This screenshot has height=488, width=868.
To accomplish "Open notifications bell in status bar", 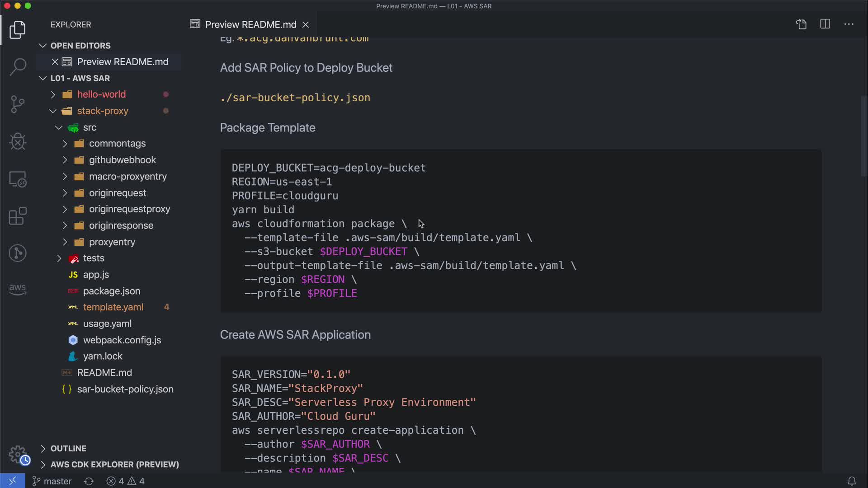I will pos(852,481).
